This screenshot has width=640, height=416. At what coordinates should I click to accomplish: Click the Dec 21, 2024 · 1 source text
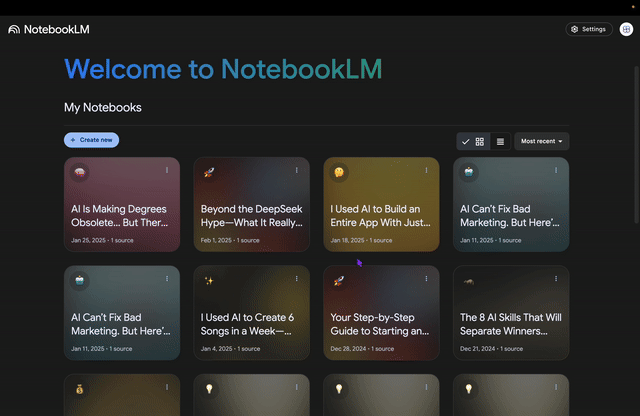(491, 349)
